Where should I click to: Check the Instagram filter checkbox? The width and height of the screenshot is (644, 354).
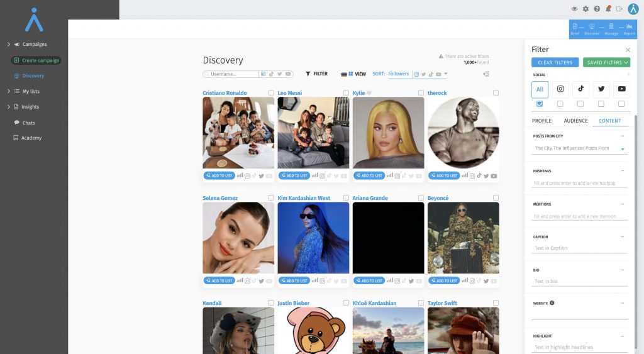point(560,104)
